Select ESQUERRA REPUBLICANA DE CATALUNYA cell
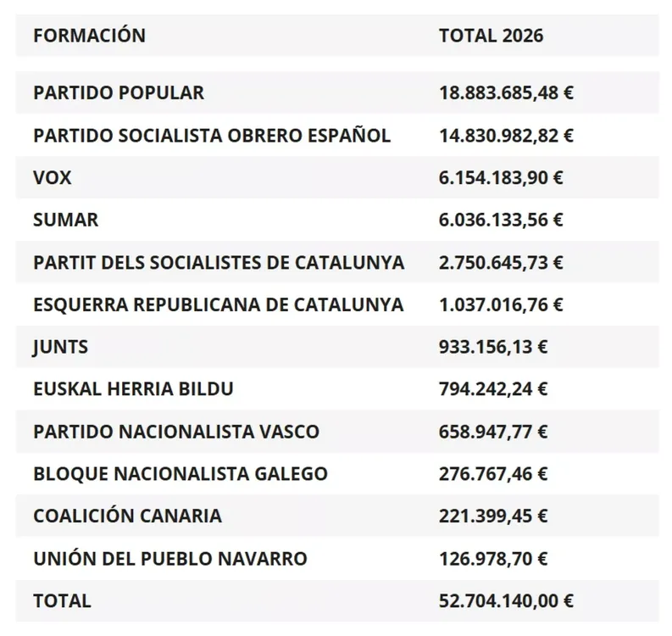Viewport: 672px width, 636px height. coord(219,304)
